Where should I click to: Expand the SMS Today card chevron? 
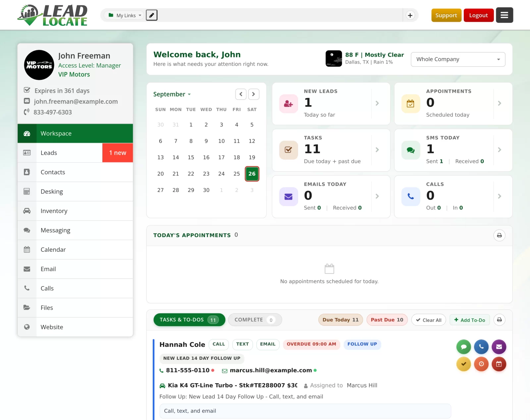point(499,150)
